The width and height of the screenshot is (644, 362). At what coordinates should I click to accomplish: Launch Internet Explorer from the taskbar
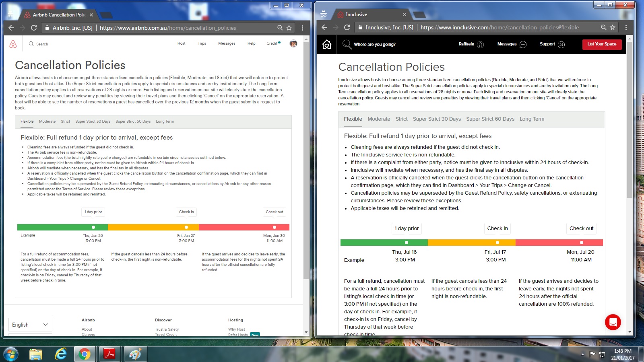pyautogui.click(x=60, y=354)
